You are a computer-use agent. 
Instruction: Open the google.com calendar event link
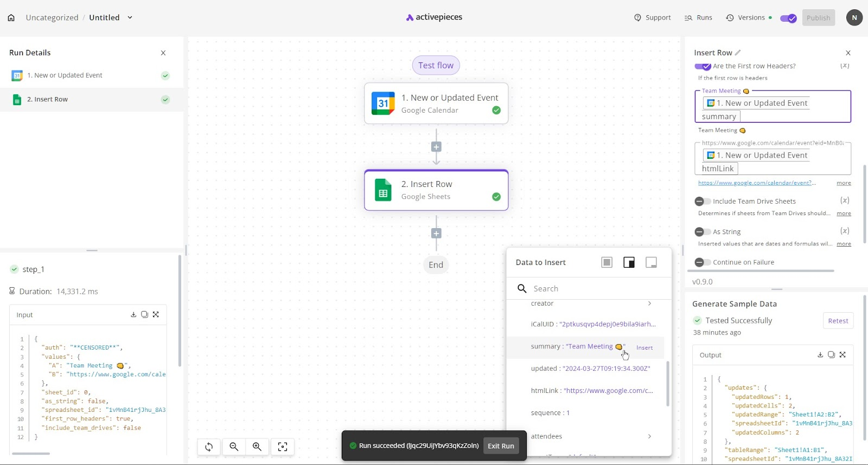(757, 183)
